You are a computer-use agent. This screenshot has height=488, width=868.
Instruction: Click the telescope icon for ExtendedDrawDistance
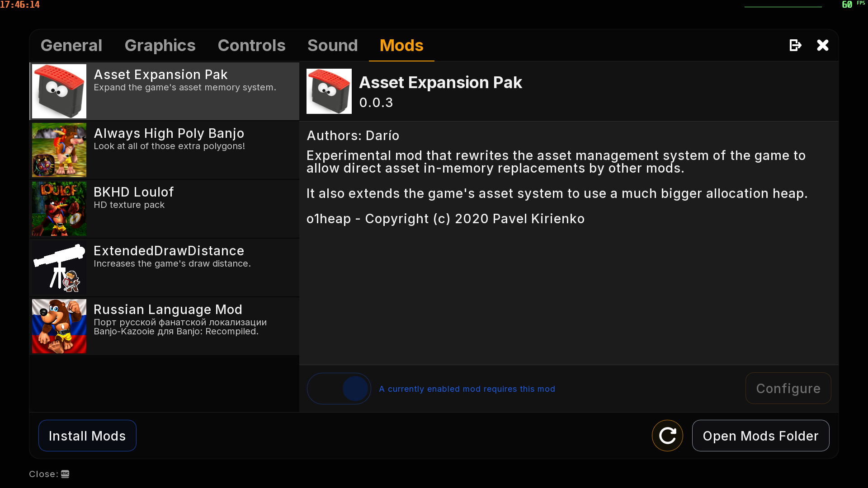coord(59,267)
